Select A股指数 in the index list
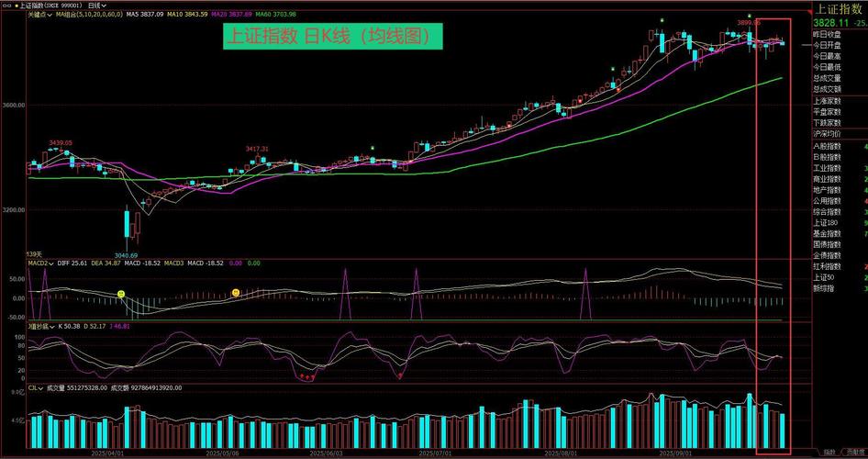The image size is (868, 459). click(828, 146)
